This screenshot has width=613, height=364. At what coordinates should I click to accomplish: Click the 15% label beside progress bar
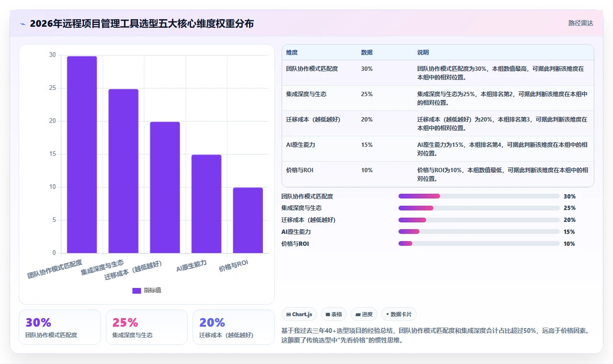[569, 232]
